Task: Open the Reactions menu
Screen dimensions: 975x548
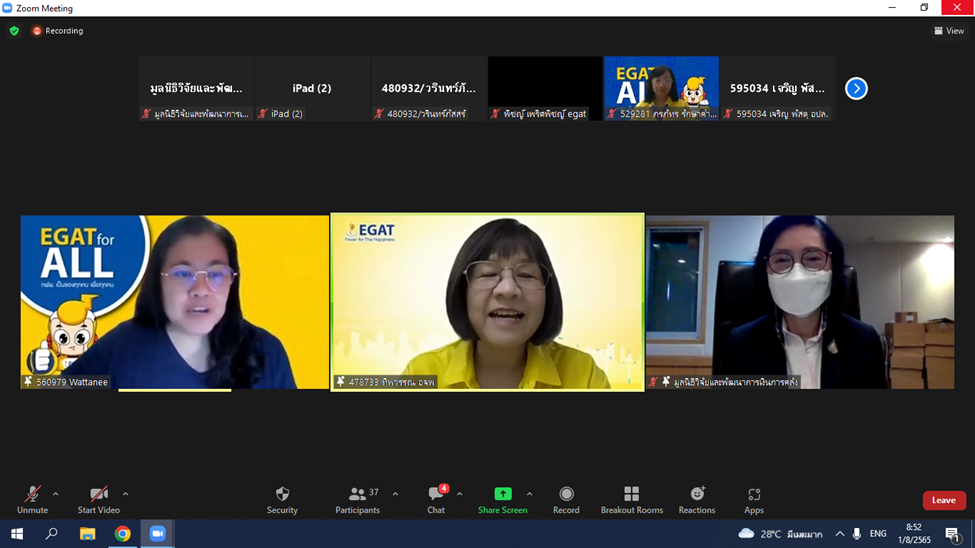Action: 697,500
